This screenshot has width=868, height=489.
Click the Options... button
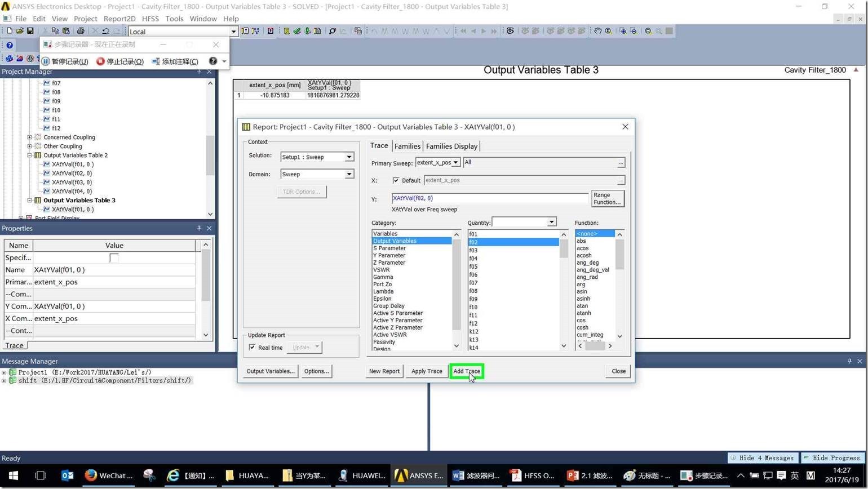[x=316, y=371]
